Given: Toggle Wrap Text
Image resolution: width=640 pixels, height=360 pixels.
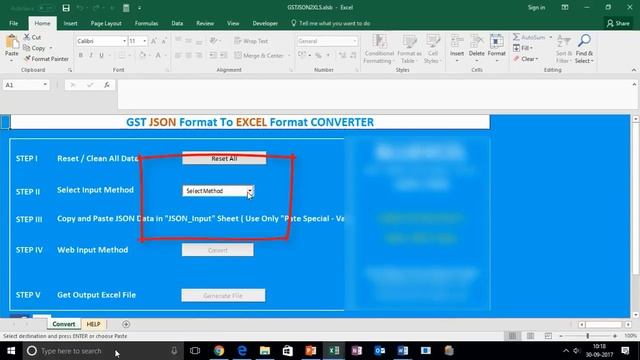Looking at the screenshot, I should (251, 41).
